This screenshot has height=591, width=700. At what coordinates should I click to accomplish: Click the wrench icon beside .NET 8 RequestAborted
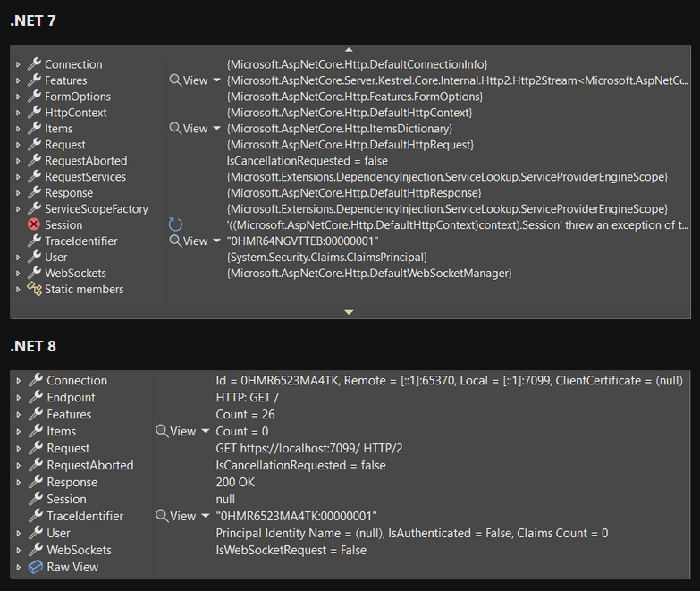36,465
